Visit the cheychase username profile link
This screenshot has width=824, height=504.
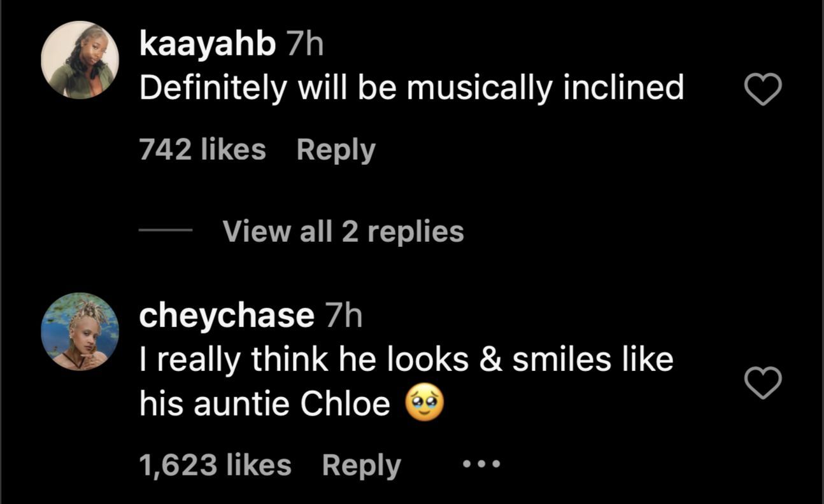click(x=226, y=316)
